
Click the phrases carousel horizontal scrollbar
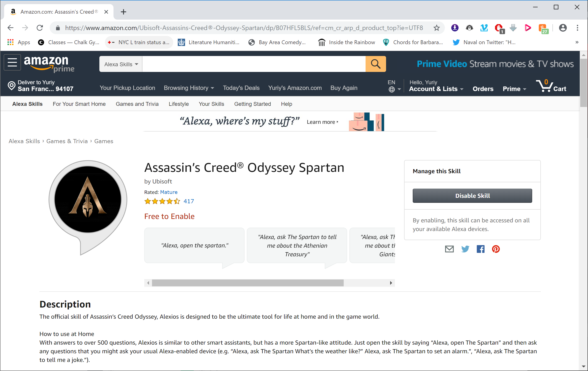coord(247,283)
